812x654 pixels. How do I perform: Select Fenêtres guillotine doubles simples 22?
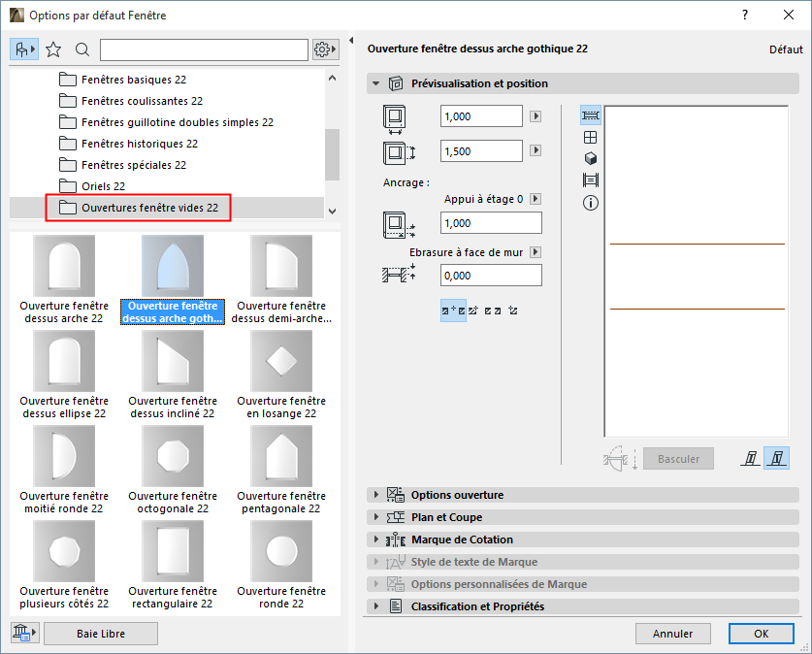coord(167,122)
